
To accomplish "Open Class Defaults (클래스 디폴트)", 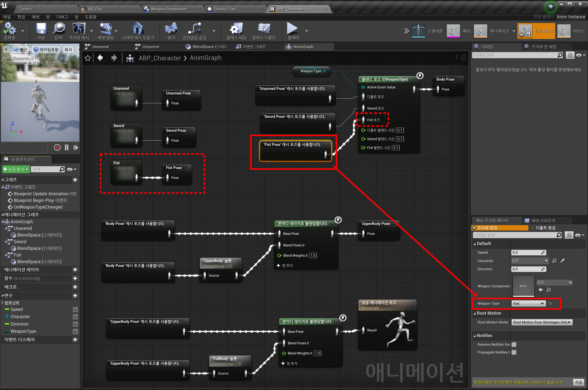I will point(264,31).
